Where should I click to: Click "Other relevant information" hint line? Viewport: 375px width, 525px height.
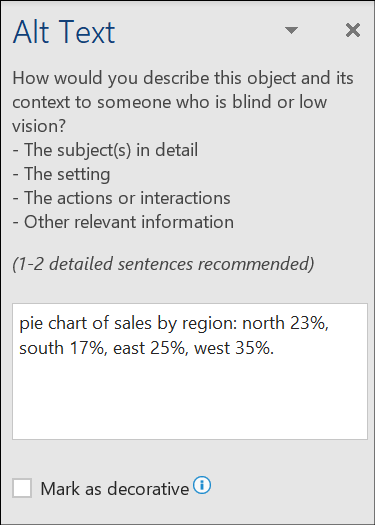tap(123, 222)
